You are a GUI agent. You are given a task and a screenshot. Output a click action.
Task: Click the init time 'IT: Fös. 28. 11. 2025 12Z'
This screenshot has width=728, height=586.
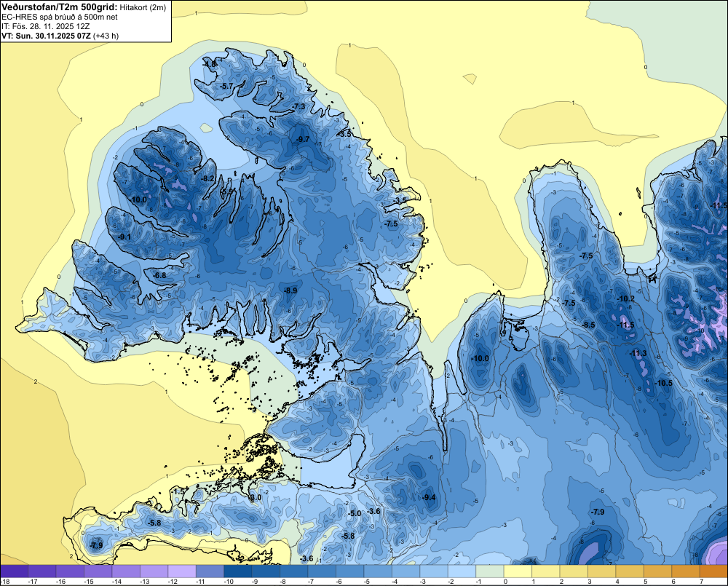(x=46, y=26)
